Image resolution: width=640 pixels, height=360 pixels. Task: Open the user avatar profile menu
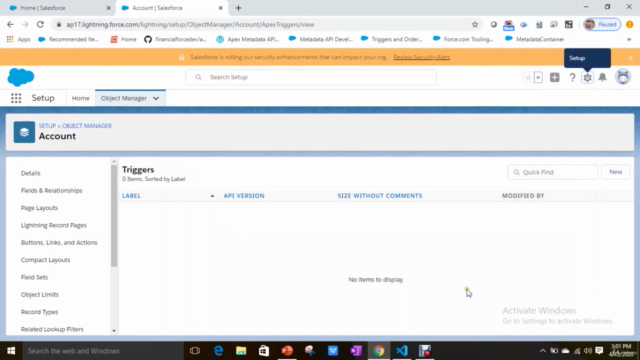click(623, 77)
